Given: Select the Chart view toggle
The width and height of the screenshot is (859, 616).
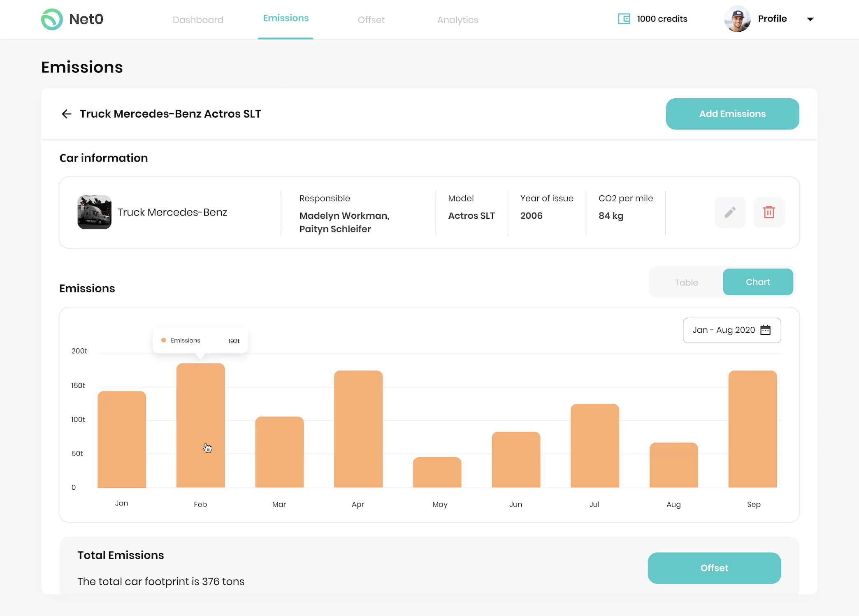Looking at the screenshot, I should [758, 282].
